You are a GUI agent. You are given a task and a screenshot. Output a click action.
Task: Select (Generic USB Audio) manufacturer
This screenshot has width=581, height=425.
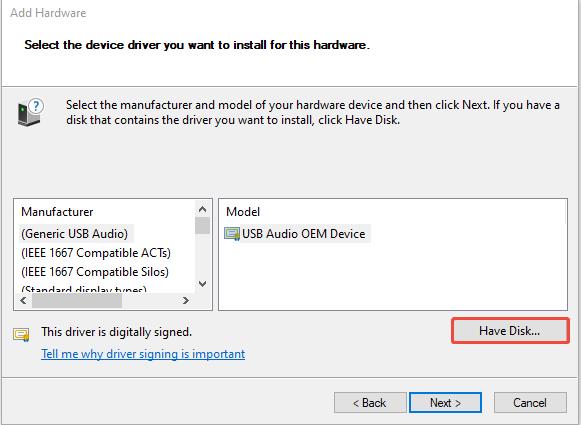point(74,234)
